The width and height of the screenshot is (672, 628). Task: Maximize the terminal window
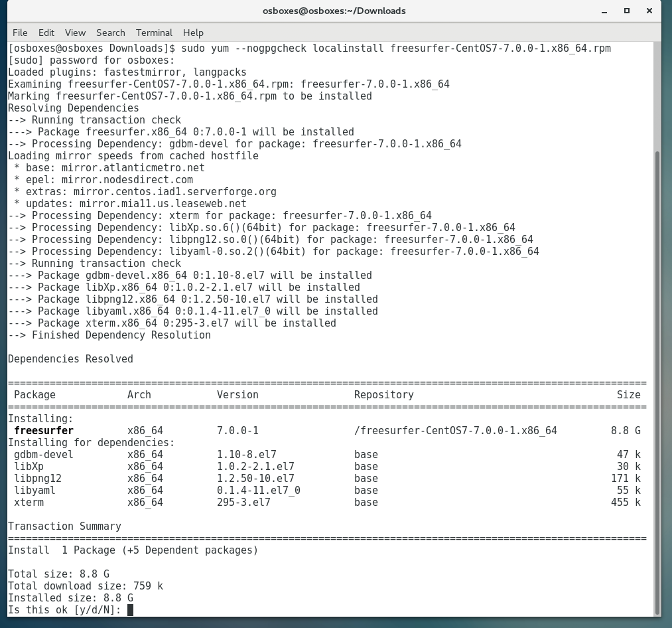tap(627, 11)
